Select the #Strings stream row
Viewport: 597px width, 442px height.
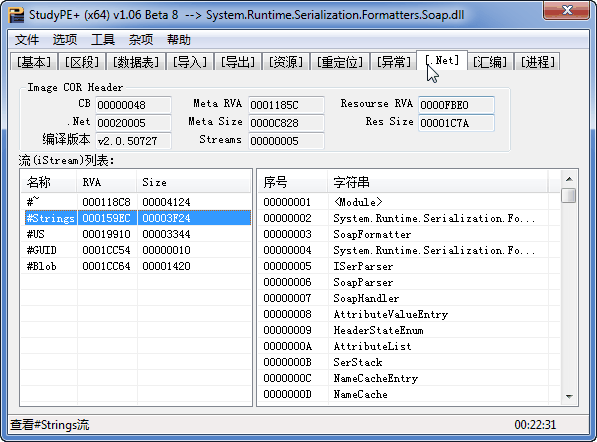(136, 218)
